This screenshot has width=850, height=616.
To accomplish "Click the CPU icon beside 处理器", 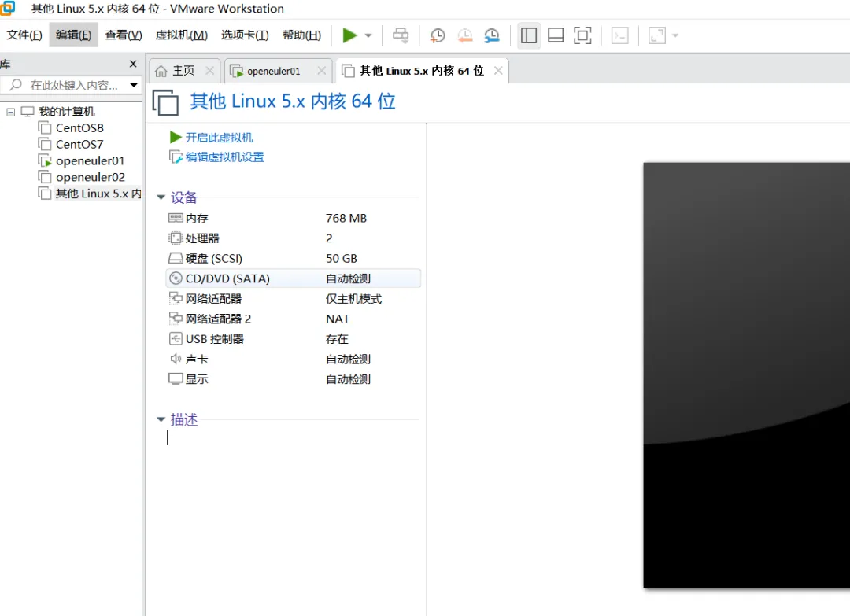I will coord(176,238).
